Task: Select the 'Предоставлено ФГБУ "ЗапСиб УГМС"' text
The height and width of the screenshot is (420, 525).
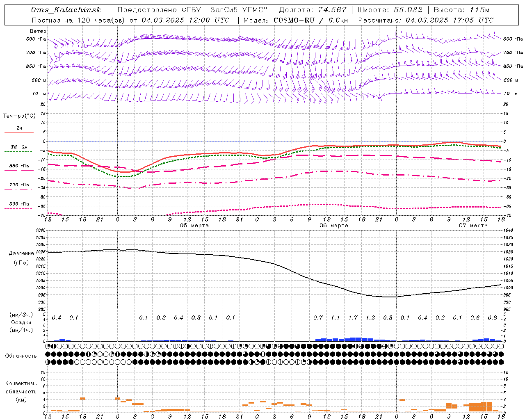Action: pos(192,10)
